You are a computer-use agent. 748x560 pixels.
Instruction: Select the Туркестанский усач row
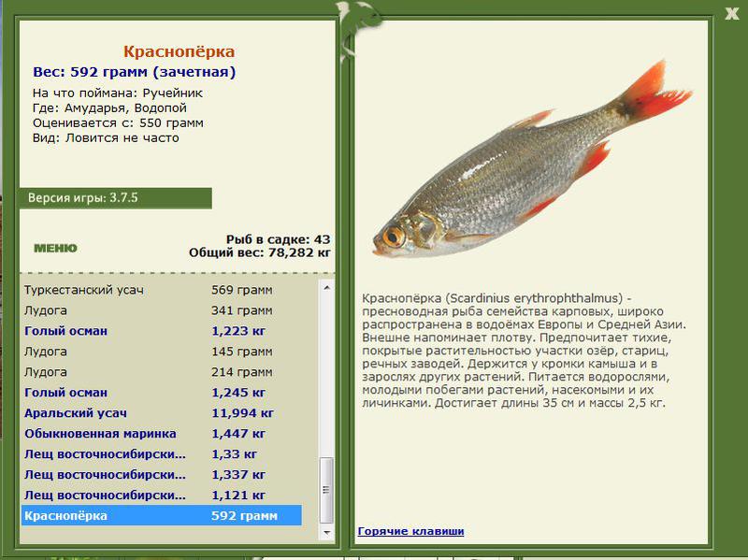[x=161, y=290]
